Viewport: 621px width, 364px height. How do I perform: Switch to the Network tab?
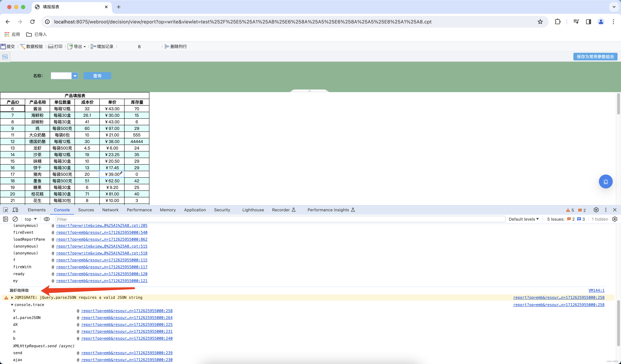click(x=110, y=210)
